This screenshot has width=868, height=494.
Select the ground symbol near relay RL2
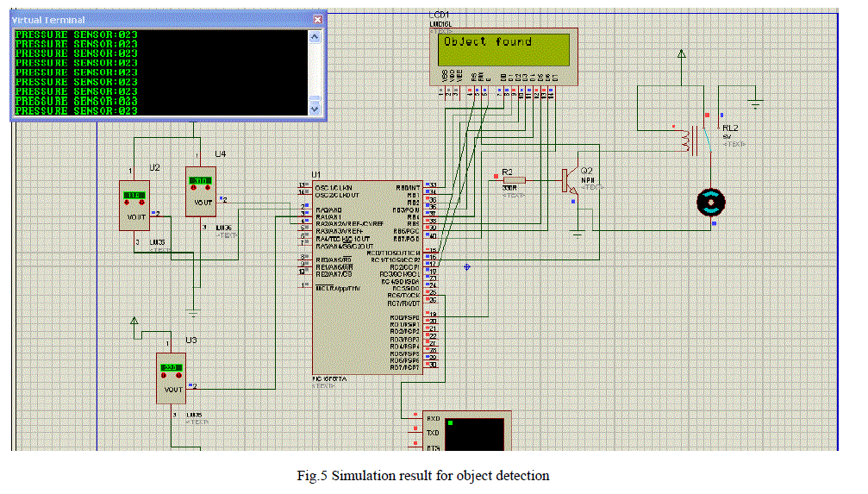tap(756, 103)
